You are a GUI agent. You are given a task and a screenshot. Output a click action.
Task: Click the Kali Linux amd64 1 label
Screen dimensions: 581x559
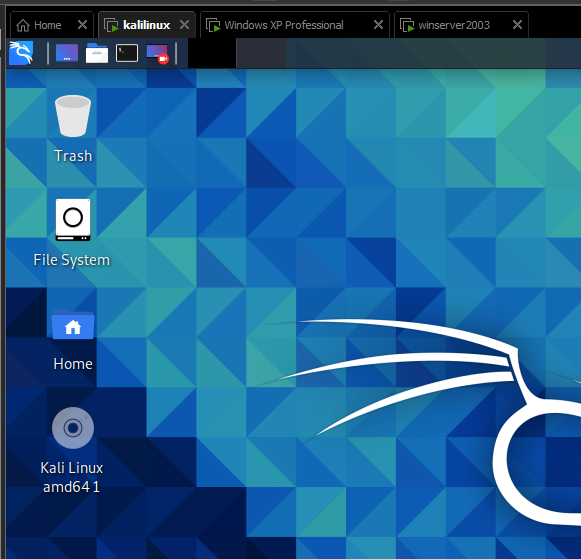(72, 477)
